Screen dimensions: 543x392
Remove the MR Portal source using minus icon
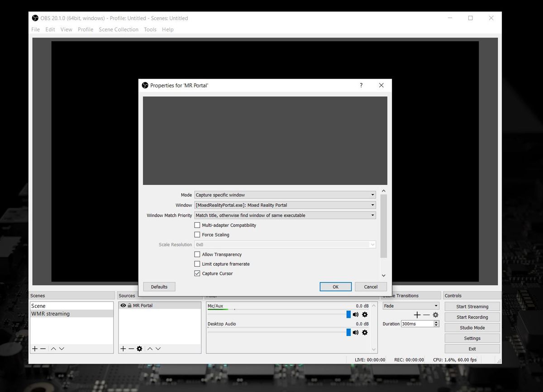point(130,349)
